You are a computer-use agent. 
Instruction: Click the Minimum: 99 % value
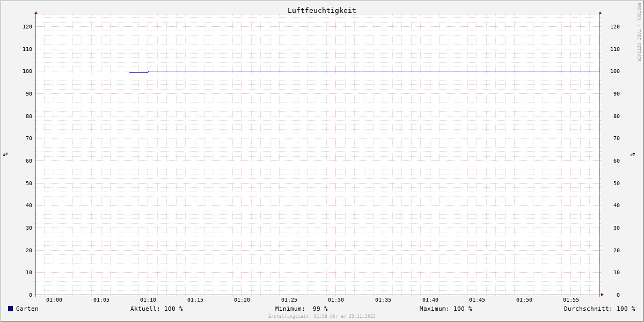(302, 309)
